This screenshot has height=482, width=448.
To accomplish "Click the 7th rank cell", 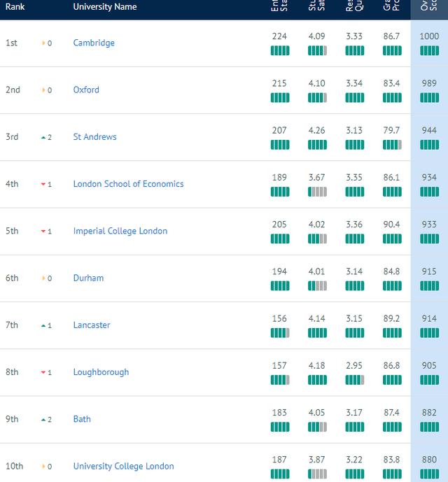I will [x=12, y=325].
